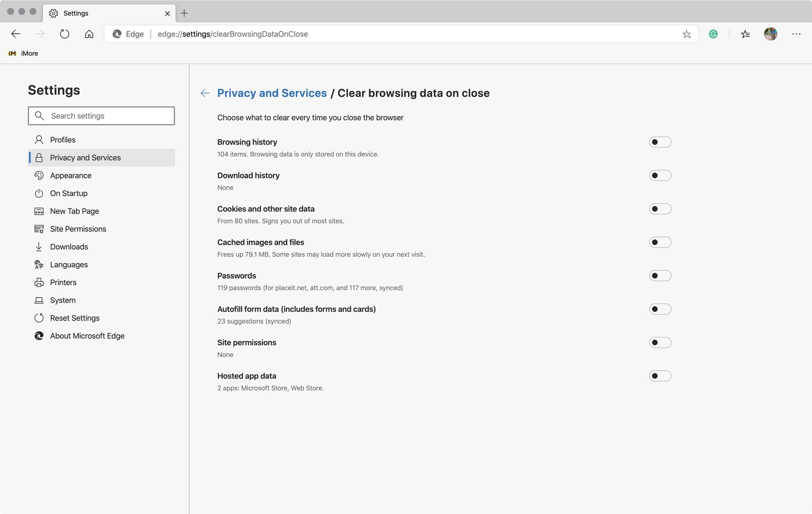
Task: Go to About Microsoft Edge
Action: [87, 336]
